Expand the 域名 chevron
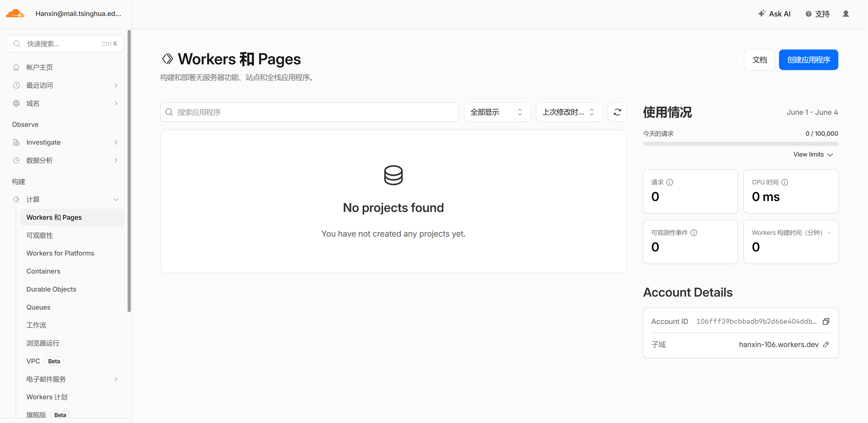Screen dimensions: 868x423 click(x=116, y=103)
